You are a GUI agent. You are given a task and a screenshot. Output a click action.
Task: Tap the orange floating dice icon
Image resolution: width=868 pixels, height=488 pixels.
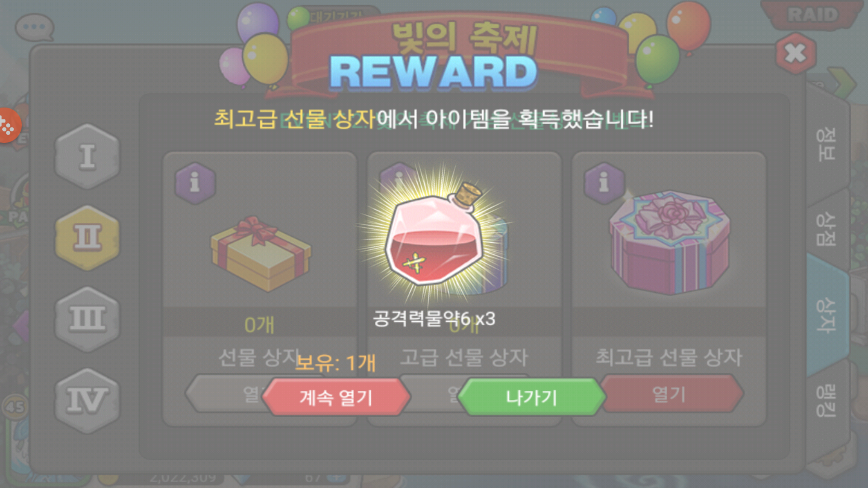[x=7, y=126]
